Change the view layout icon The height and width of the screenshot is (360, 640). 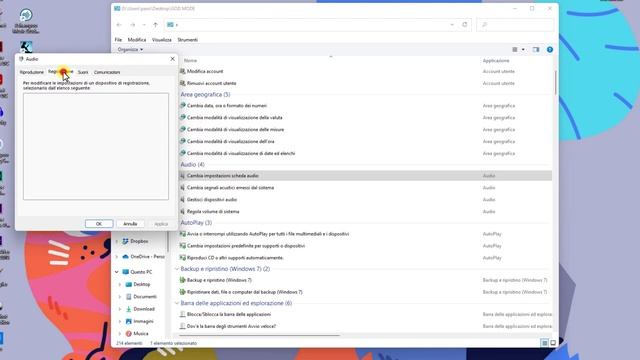515,49
